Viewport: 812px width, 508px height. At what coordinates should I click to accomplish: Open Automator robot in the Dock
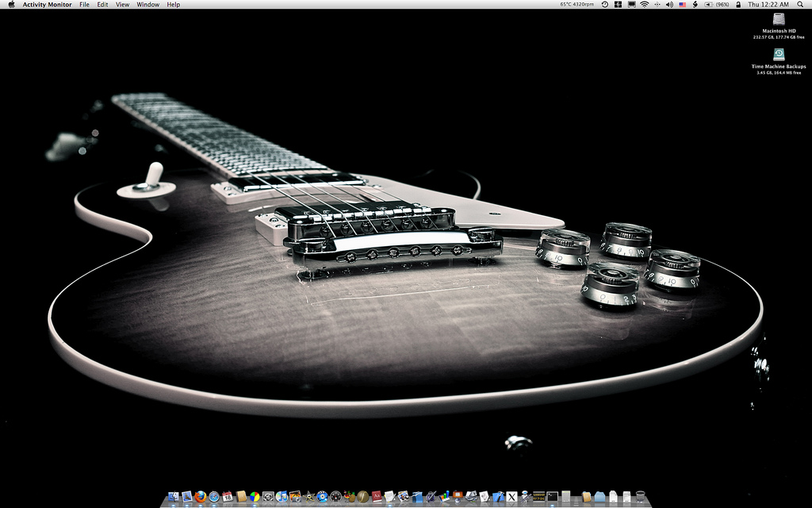coord(525,497)
